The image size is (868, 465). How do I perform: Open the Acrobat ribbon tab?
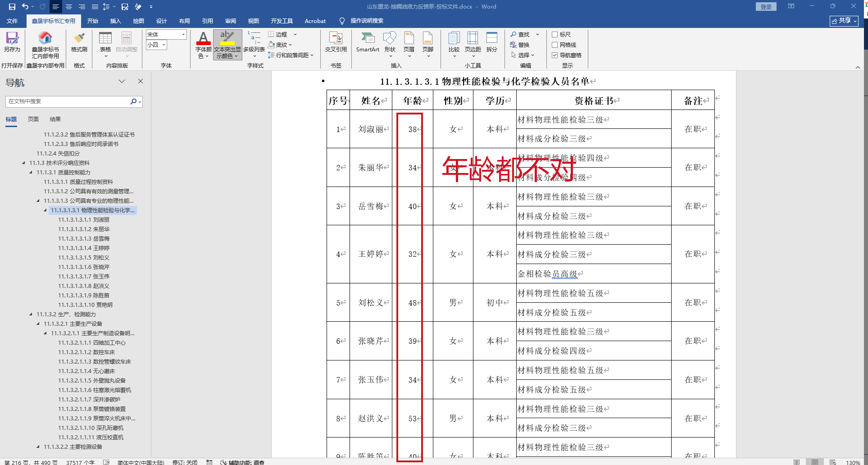point(315,21)
